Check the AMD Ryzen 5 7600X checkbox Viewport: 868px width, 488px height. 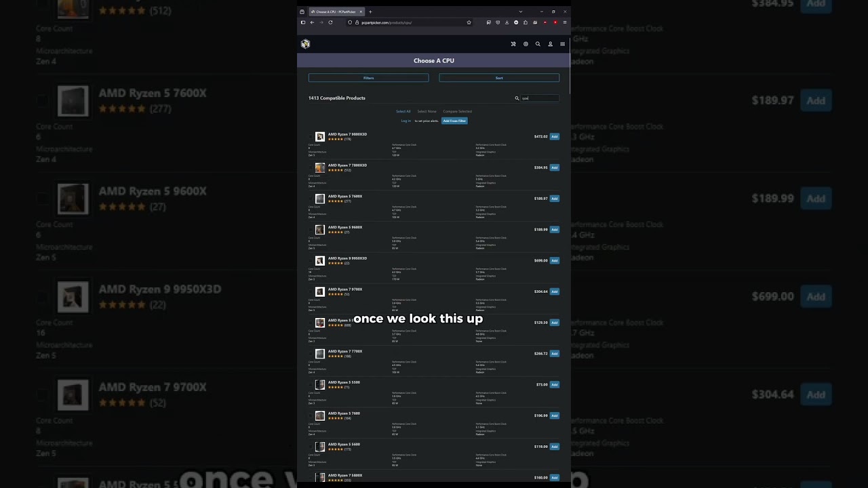tap(311, 199)
